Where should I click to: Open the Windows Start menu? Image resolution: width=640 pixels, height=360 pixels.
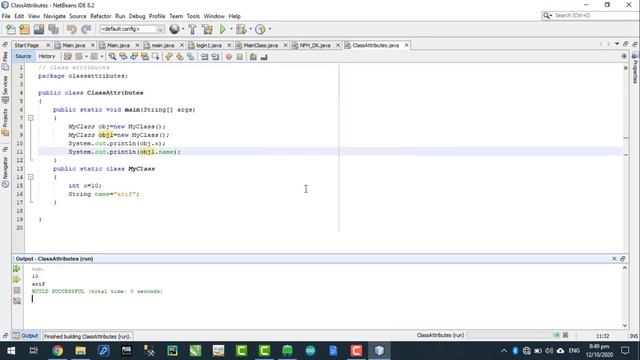click(x=11, y=351)
